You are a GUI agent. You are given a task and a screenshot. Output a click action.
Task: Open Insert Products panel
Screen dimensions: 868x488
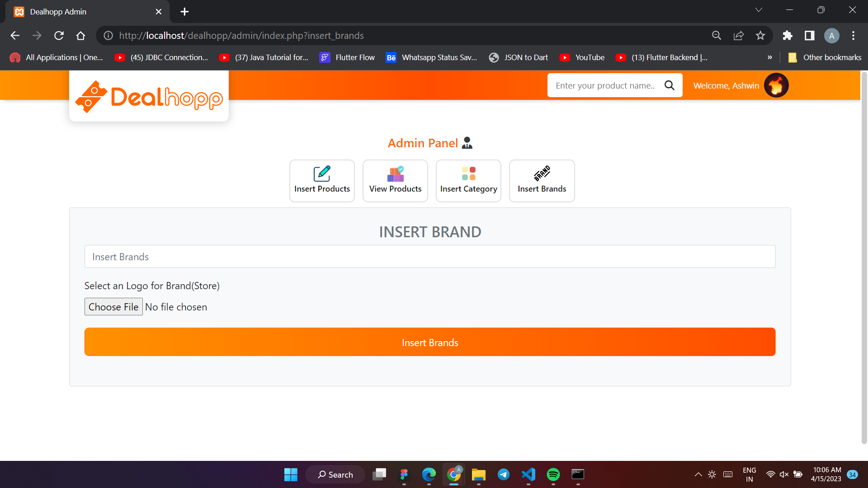tap(322, 181)
